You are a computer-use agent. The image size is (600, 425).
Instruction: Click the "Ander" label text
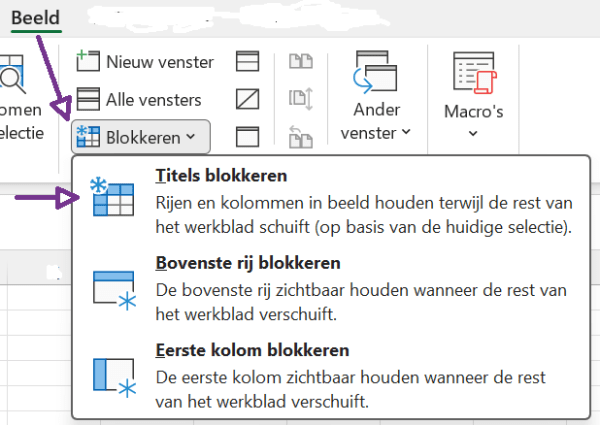point(377,110)
